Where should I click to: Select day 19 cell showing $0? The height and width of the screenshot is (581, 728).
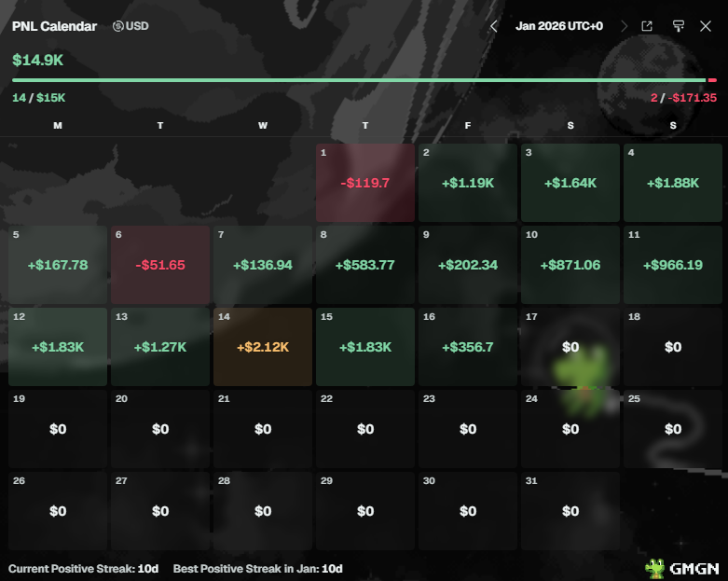click(x=58, y=429)
